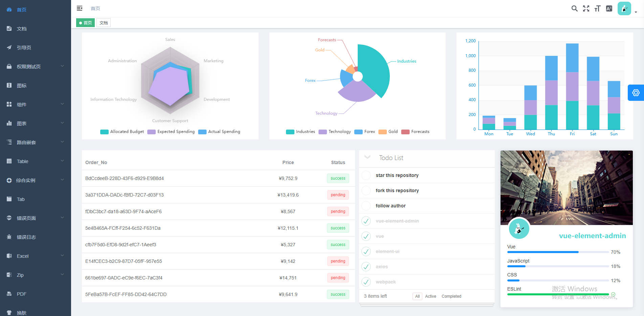Click the street photo card image
The height and width of the screenshot is (316, 644).
pyautogui.click(x=567, y=188)
